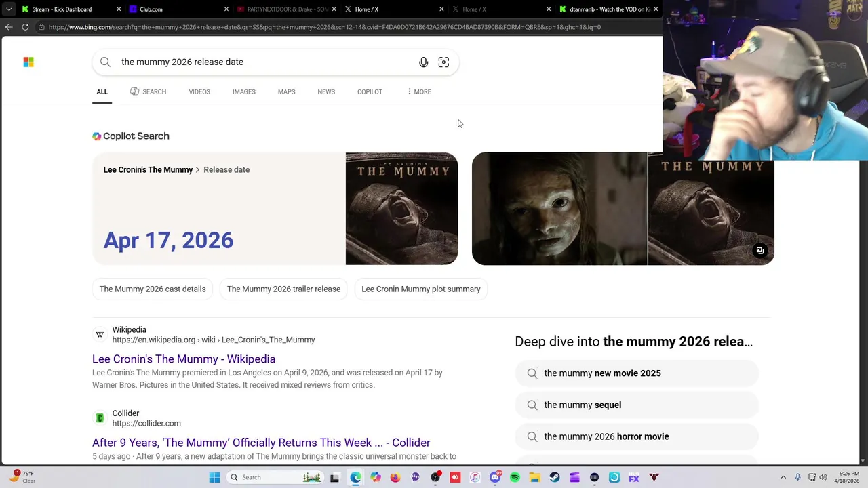Open the MAPS tab

pyautogui.click(x=286, y=91)
